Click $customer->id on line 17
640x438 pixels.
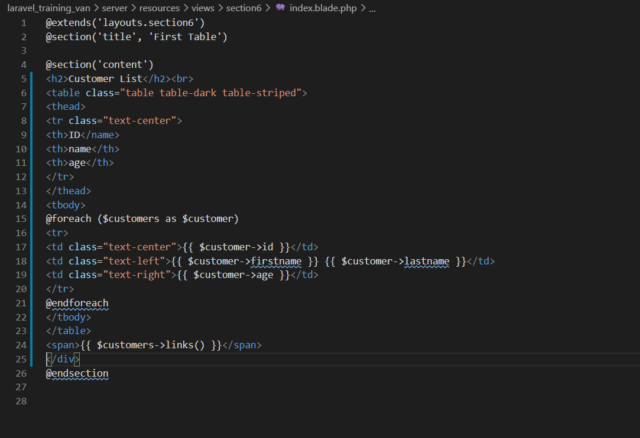pyautogui.click(x=236, y=247)
